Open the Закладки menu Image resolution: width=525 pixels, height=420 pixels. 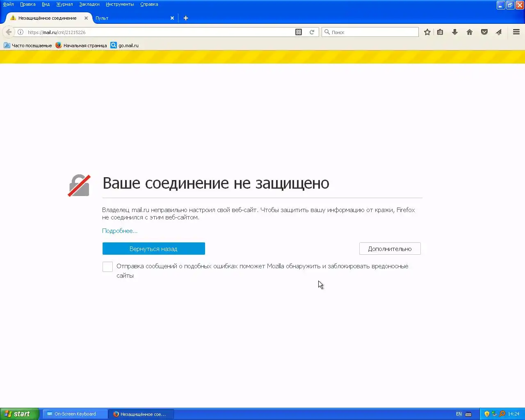[89, 4]
